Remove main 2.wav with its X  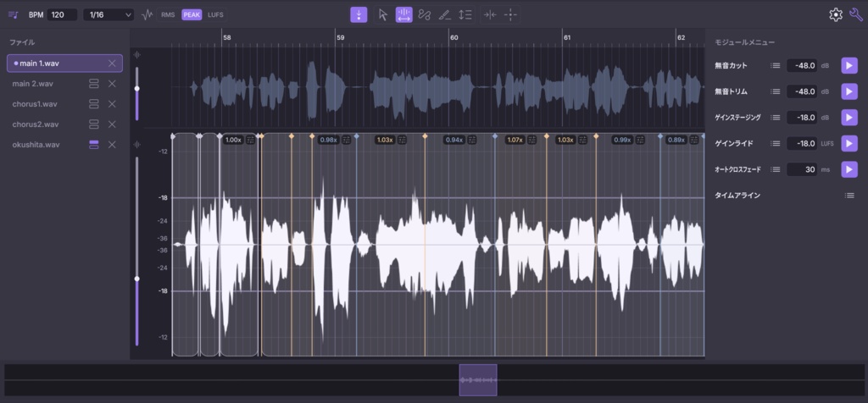click(112, 84)
